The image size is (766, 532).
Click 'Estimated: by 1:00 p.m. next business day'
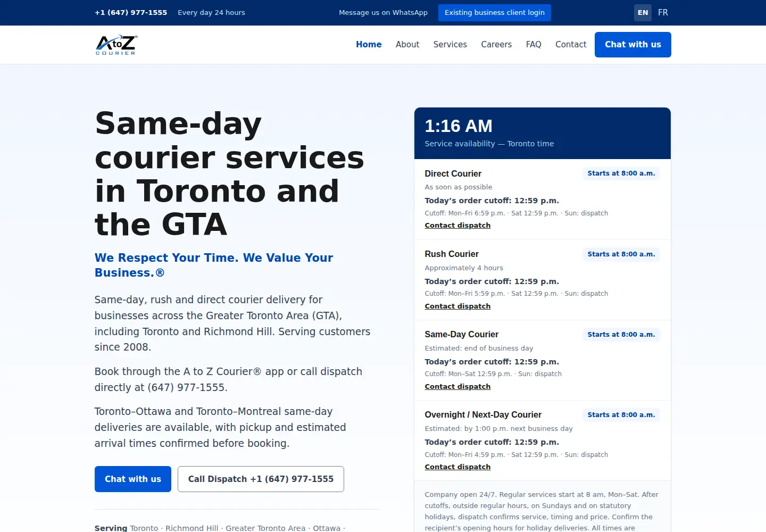[498, 429]
